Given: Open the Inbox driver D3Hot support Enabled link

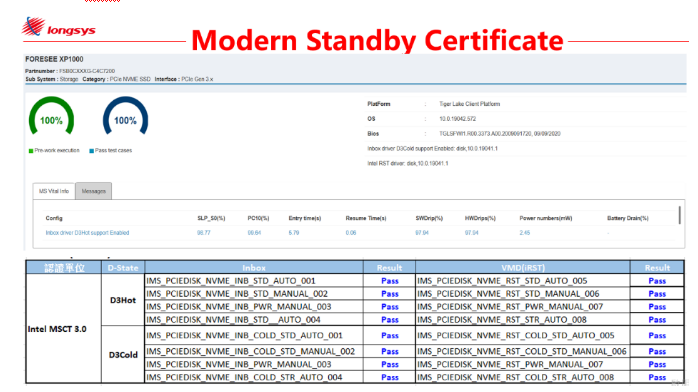Looking at the screenshot, I should point(87,233).
